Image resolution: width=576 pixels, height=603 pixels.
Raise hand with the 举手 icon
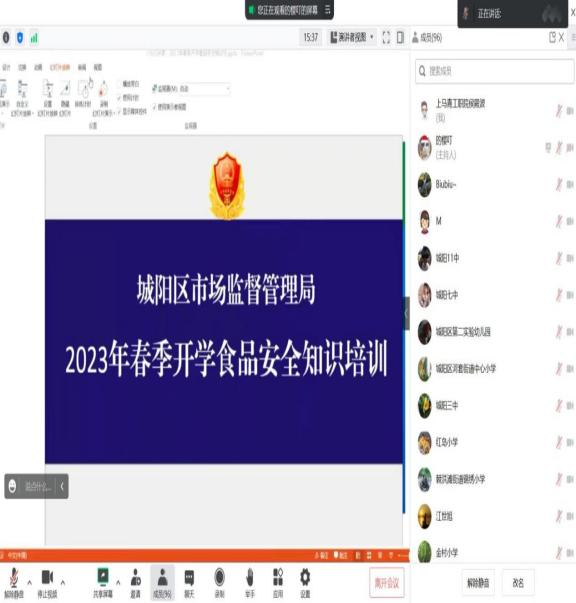250,577
